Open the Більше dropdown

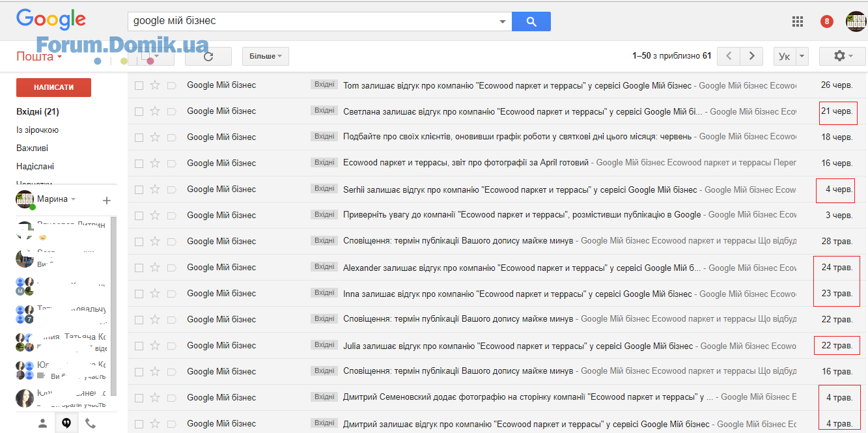(266, 57)
